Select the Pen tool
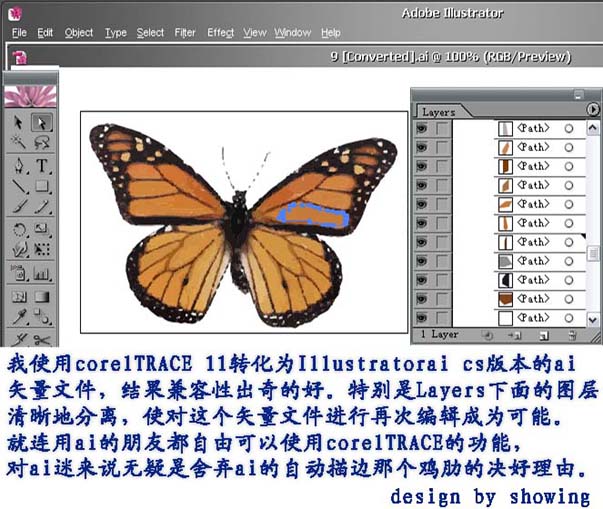 pyautogui.click(x=18, y=165)
